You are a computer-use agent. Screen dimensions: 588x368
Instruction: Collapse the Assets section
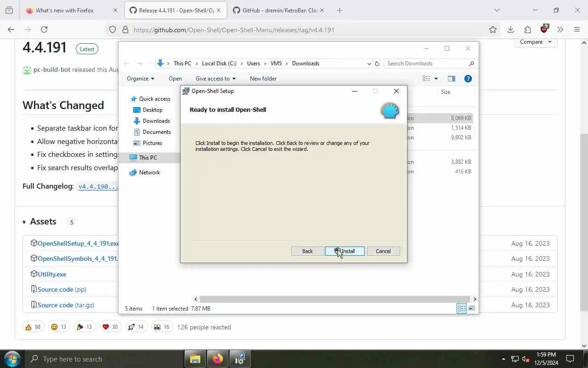pyautogui.click(x=40, y=222)
